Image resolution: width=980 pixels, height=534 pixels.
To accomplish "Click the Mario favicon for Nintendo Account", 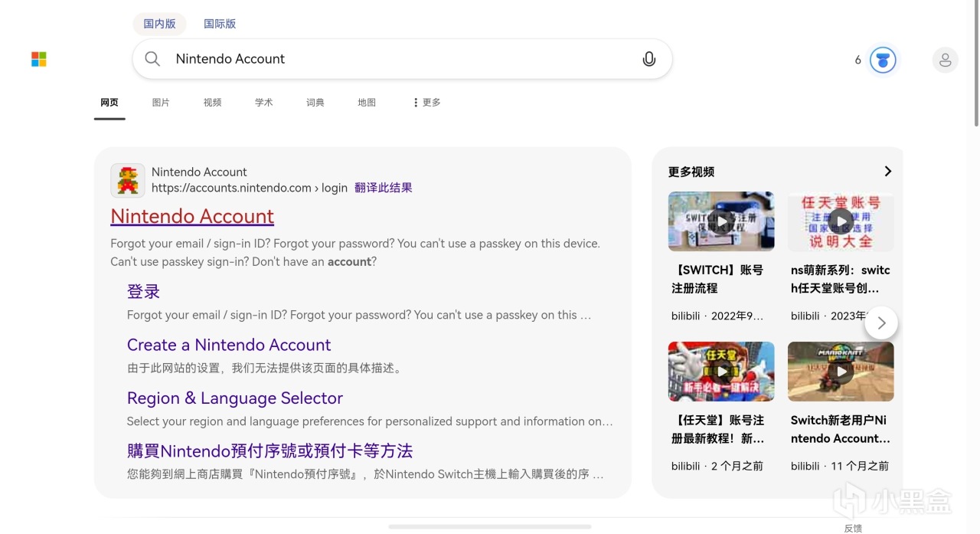I will pyautogui.click(x=128, y=180).
